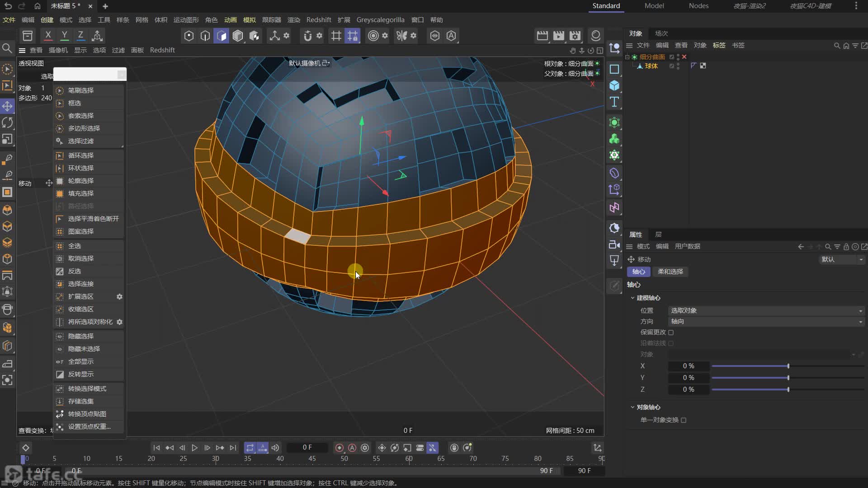The width and height of the screenshot is (868, 488).
Task: Go to end of timeline
Action: tap(233, 448)
